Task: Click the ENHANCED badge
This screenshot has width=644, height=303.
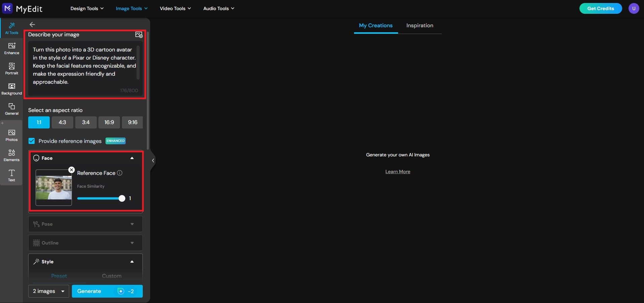Action: (x=116, y=141)
